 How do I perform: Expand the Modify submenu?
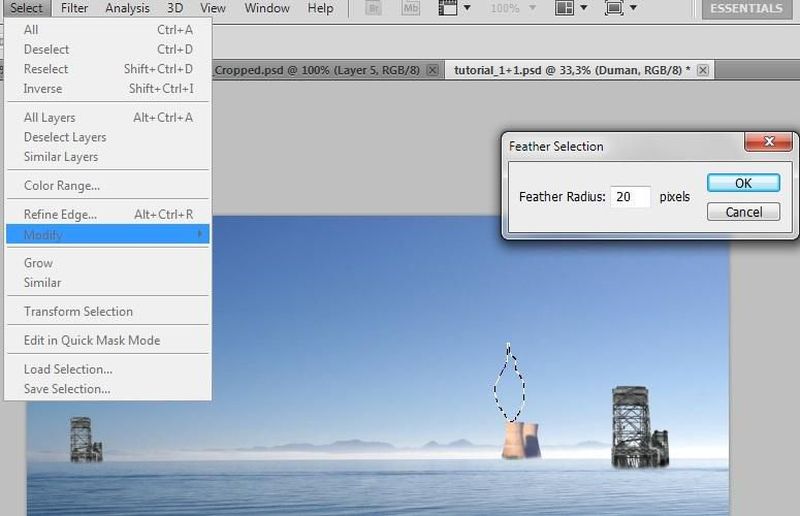pyautogui.click(x=107, y=234)
